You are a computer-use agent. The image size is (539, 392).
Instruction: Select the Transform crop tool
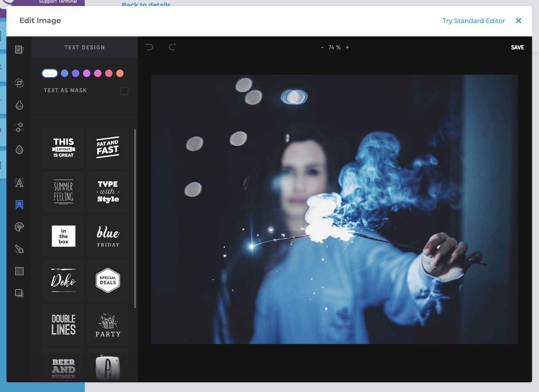(19, 83)
